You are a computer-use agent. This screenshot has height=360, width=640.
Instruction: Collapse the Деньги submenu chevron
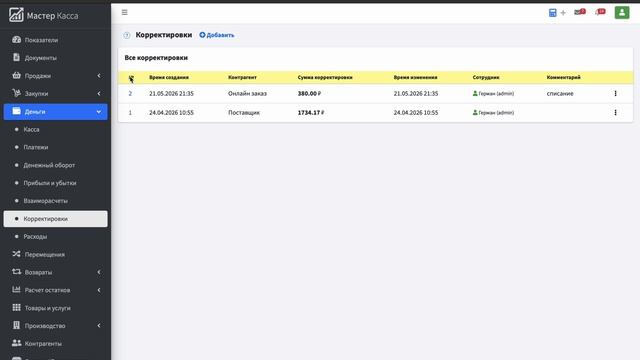click(x=99, y=111)
